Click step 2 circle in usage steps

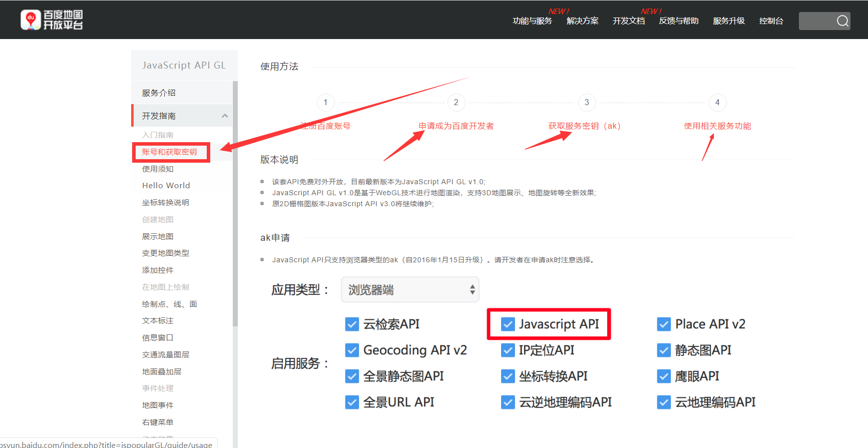(456, 103)
